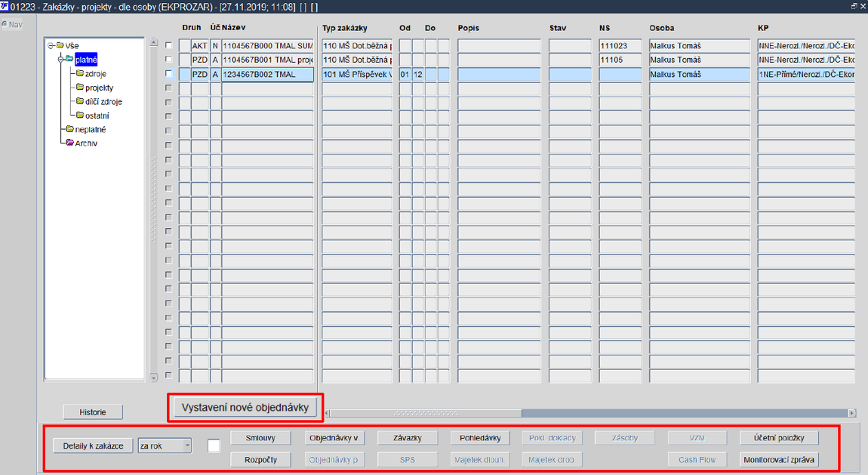Image resolution: width=868 pixels, height=475 pixels.
Task: Collapse the Vše tree node
Action: [51, 45]
